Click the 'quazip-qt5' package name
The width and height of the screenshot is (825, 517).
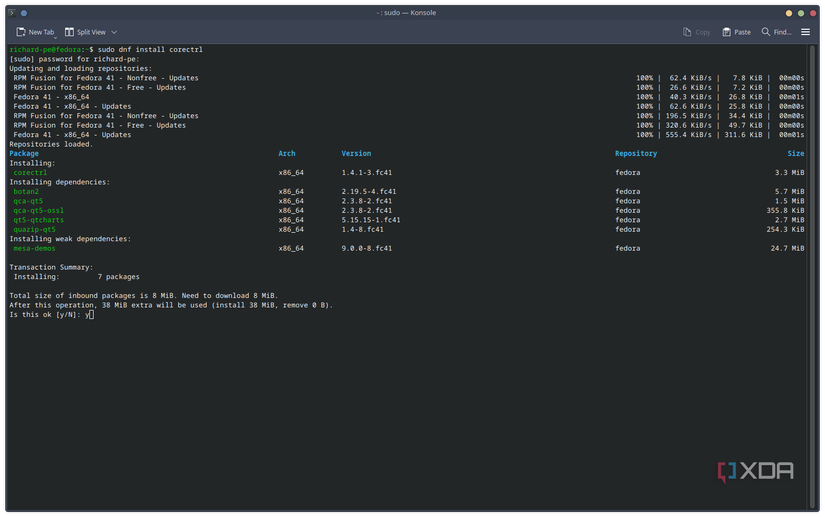point(34,229)
